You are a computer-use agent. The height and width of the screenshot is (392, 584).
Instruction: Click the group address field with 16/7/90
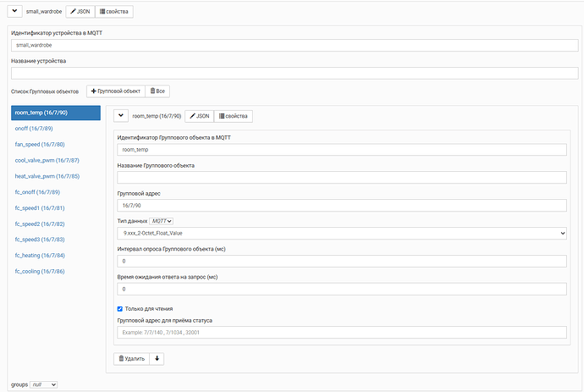pyautogui.click(x=342, y=206)
